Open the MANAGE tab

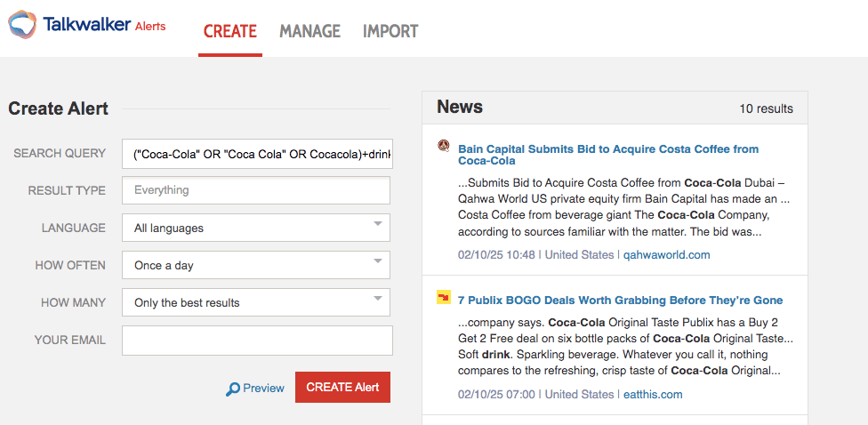pyautogui.click(x=309, y=31)
